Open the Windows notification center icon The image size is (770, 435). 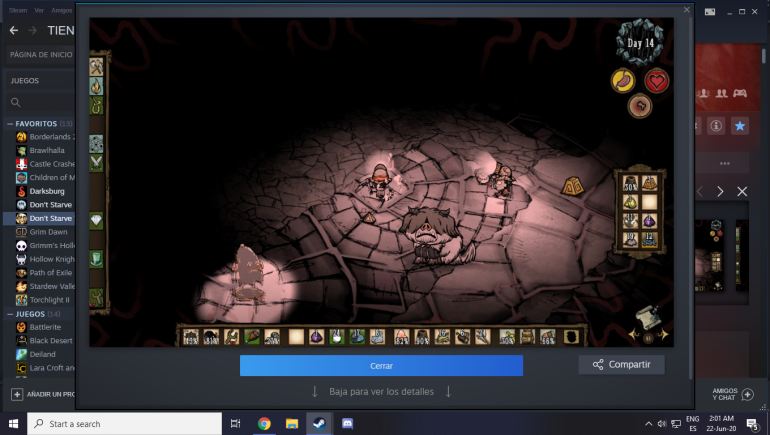coord(752,424)
